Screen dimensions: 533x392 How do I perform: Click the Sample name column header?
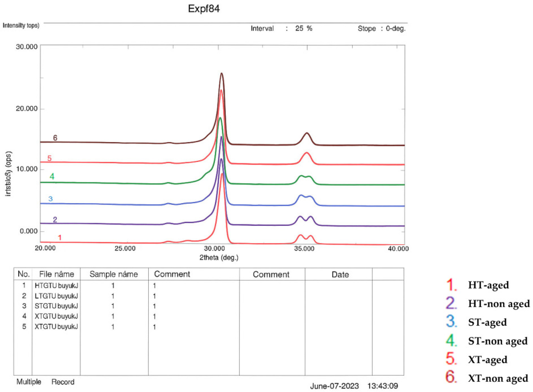click(113, 274)
